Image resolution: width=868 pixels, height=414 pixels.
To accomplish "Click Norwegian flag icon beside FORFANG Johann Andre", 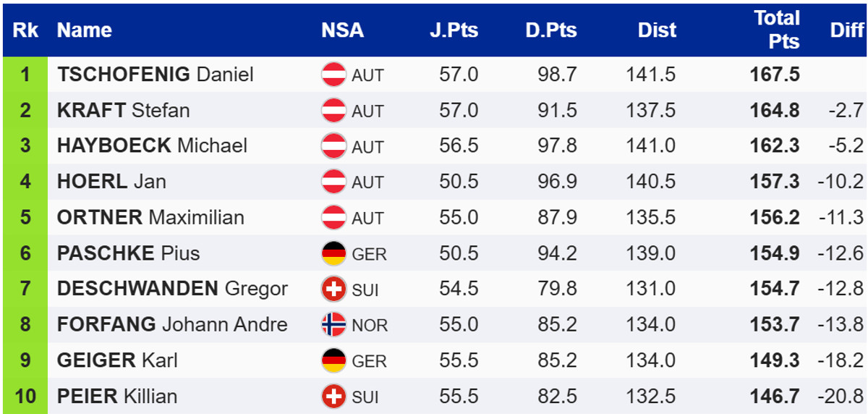I will click(333, 325).
